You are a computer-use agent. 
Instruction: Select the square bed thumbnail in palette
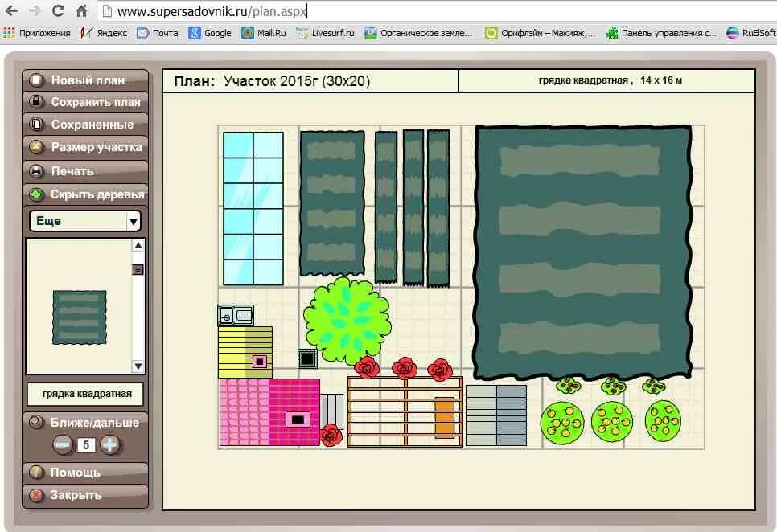click(x=80, y=317)
